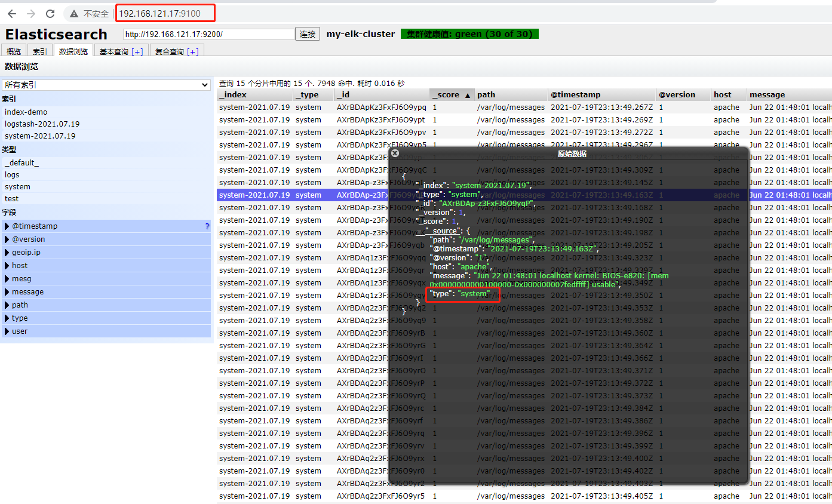The image size is (832, 504).
Task: Sort by the message column header
Action: click(x=790, y=94)
